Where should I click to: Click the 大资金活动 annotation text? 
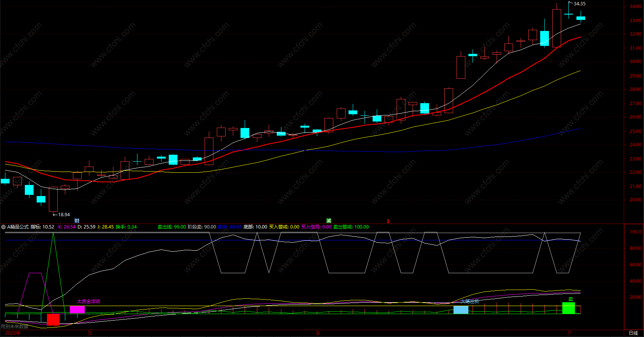[x=89, y=301]
